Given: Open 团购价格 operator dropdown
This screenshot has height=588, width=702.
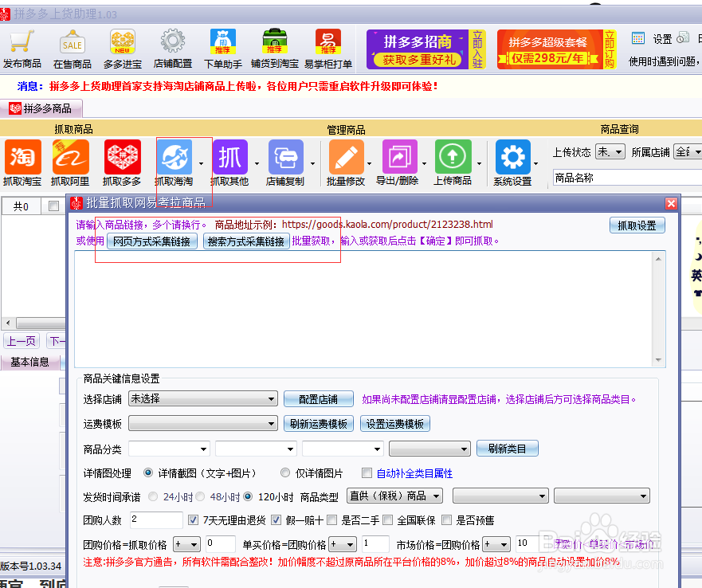Looking at the screenshot, I should pyautogui.click(x=186, y=544).
